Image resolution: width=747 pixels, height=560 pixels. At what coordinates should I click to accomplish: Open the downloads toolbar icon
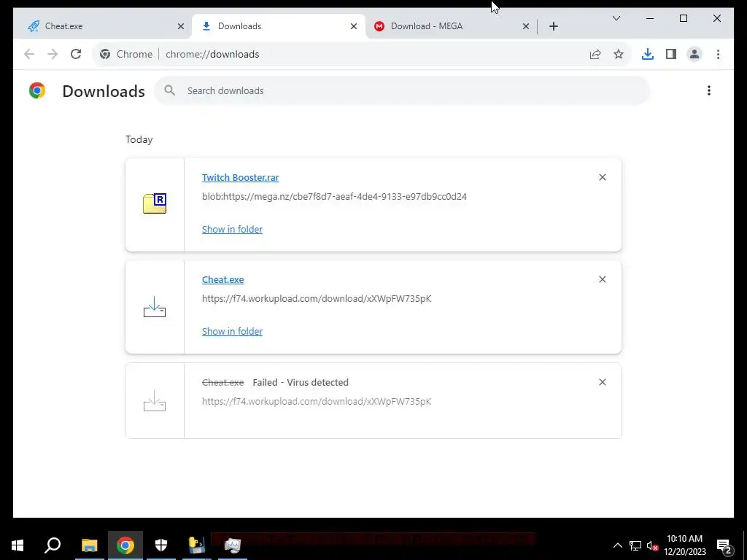coord(648,54)
